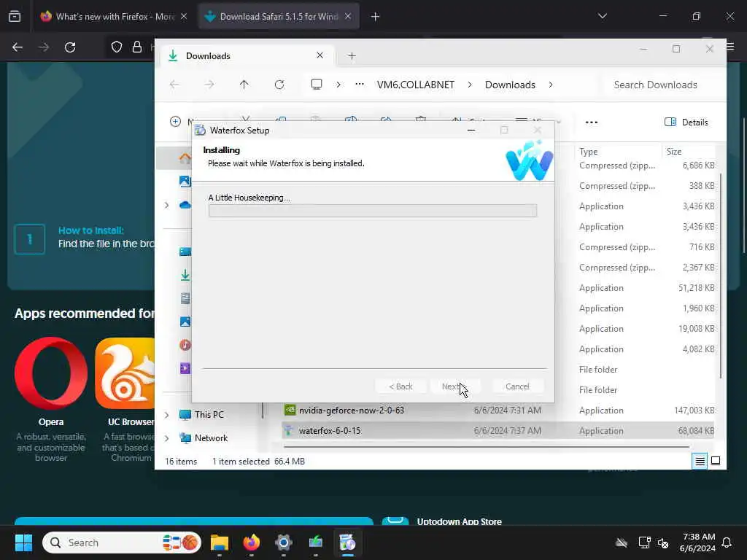Click the Explorer horizontal scrollbar
The image size is (747, 560).
click(x=486, y=447)
